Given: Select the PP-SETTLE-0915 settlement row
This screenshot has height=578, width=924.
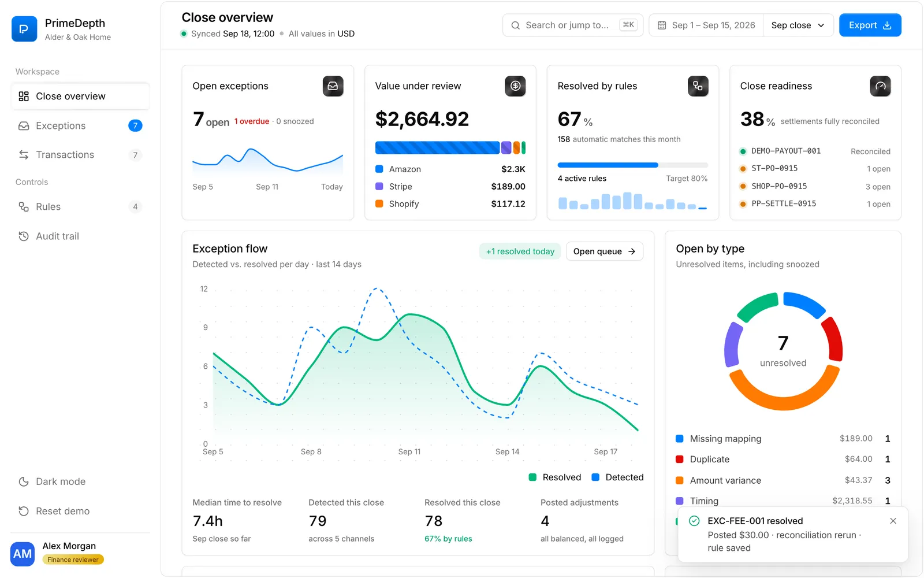Looking at the screenshot, I should pos(815,203).
